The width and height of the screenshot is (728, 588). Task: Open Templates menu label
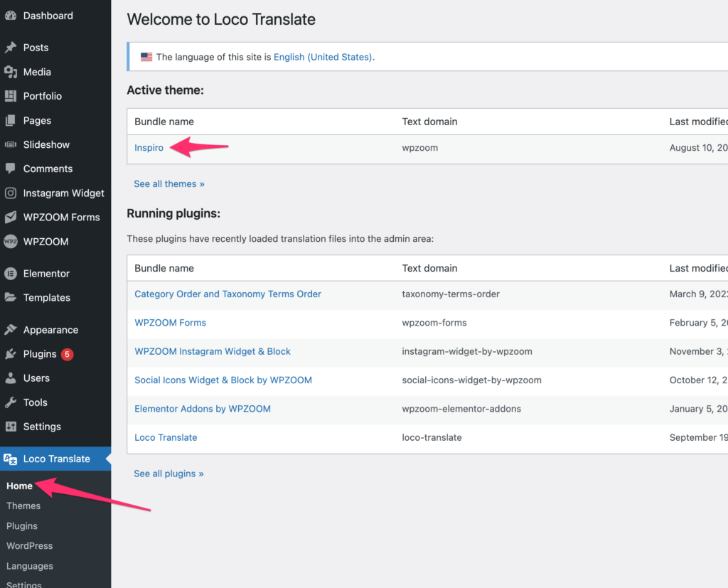point(47,298)
